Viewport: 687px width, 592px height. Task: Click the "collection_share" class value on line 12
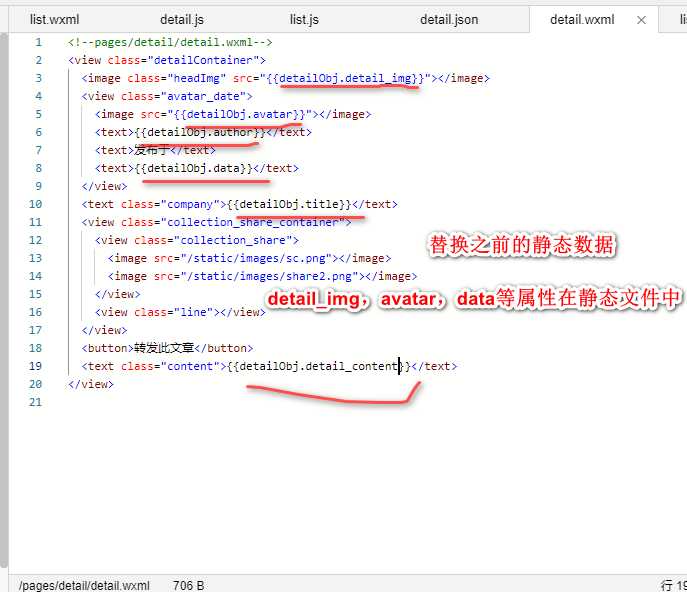[233, 240]
